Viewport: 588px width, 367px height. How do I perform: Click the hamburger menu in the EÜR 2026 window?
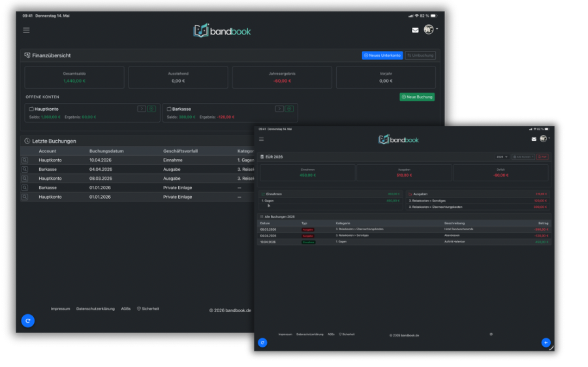point(262,139)
